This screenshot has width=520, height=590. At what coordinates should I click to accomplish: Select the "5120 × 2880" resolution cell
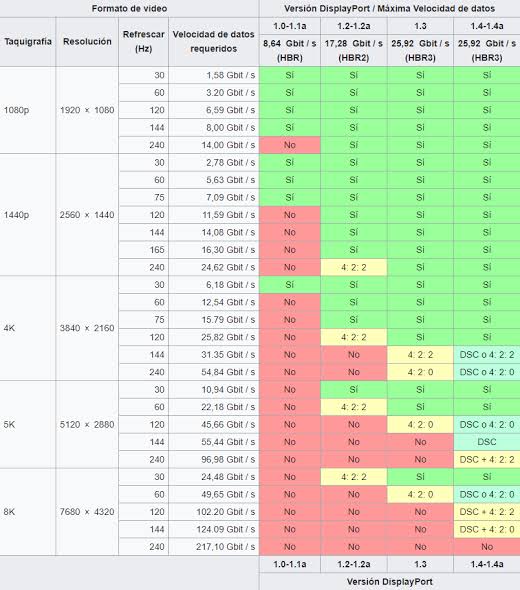(87, 424)
